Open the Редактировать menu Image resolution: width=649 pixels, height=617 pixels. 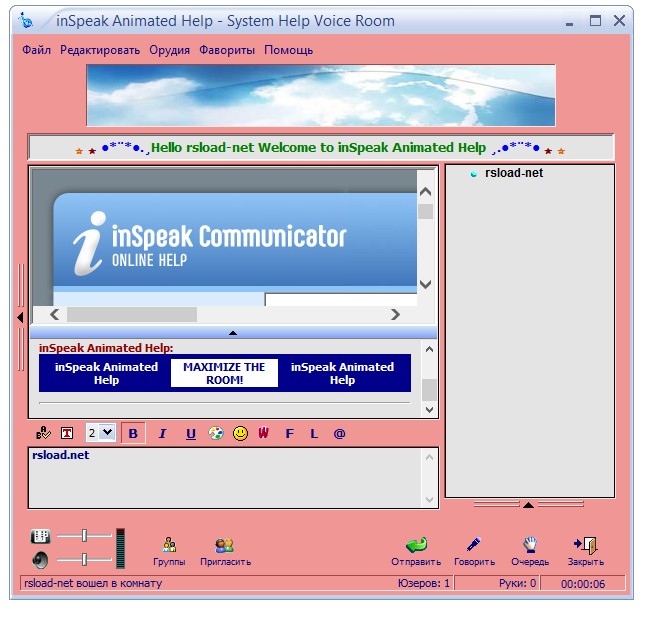pyautogui.click(x=100, y=50)
